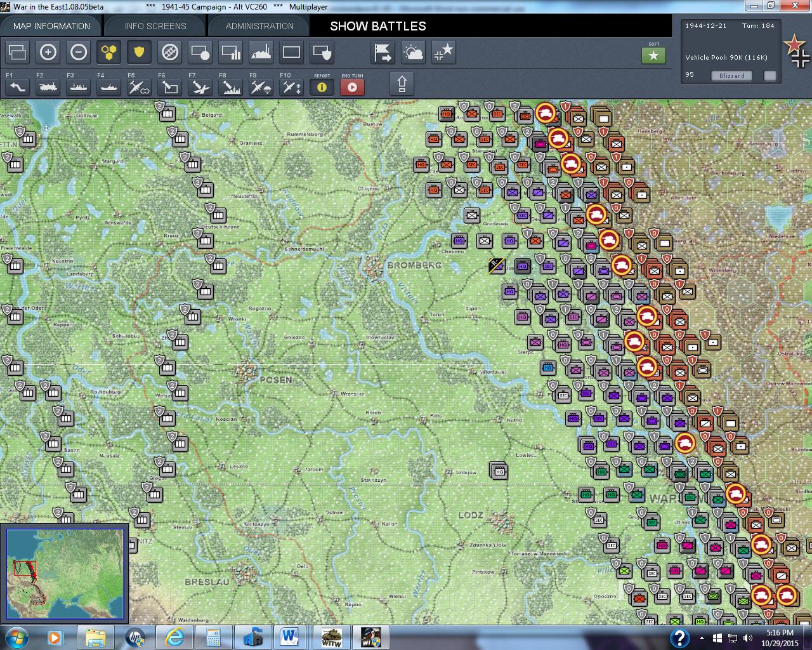
Task: Select F3 naval transport ship icon
Action: point(79,87)
